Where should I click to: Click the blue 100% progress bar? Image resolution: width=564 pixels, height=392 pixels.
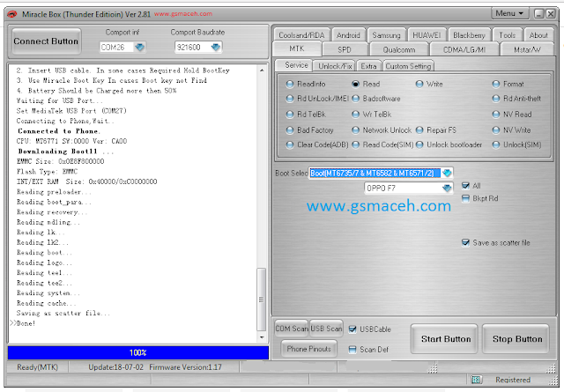pos(138,352)
